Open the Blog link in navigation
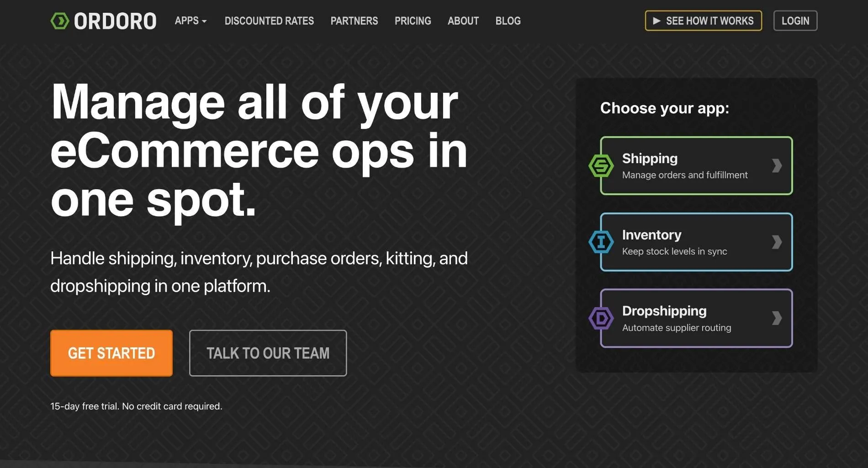Image resolution: width=868 pixels, height=468 pixels. click(508, 21)
